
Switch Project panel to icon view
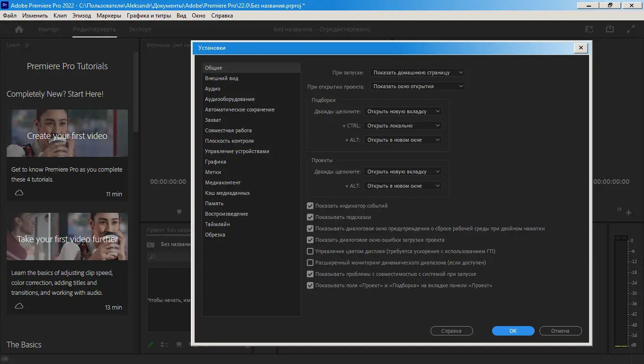tap(179, 345)
